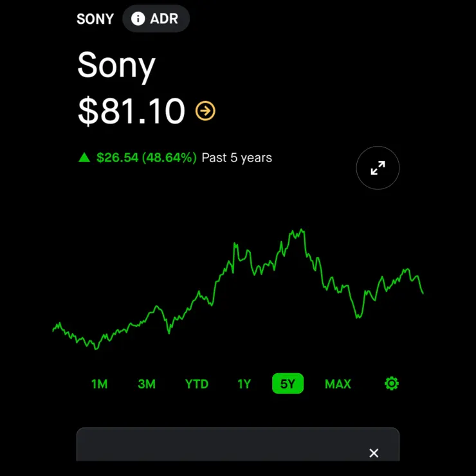
Task: Switch to the 3M range
Action: point(147,384)
